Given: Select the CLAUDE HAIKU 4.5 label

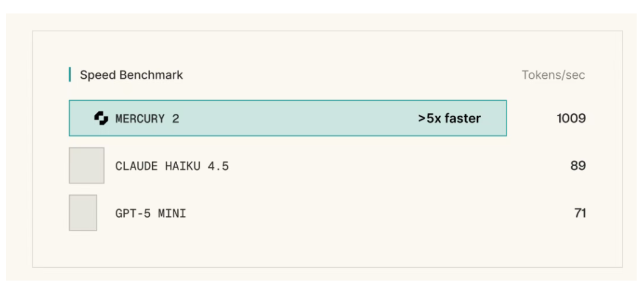Looking at the screenshot, I should pyautogui.click(x=172, y=166).
